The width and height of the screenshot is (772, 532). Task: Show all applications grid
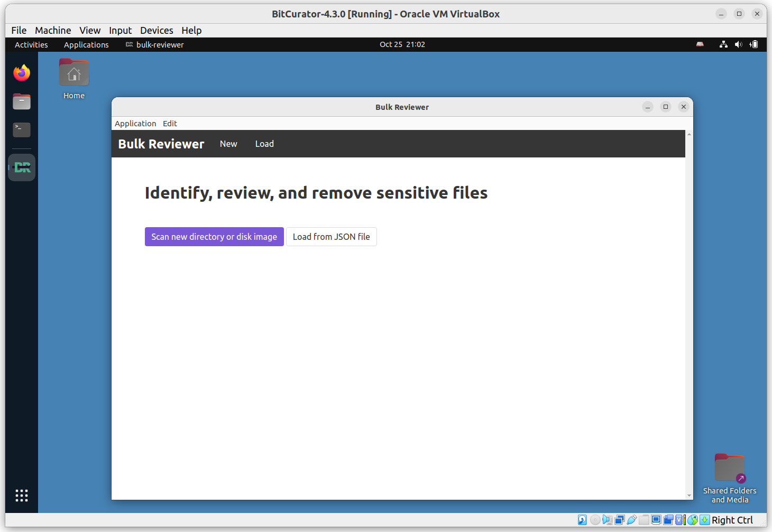22,495
